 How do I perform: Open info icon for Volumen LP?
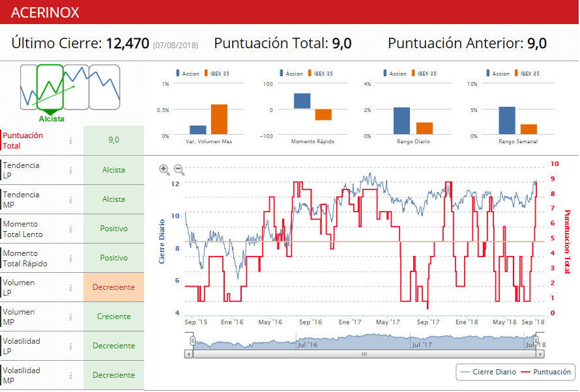70,287
